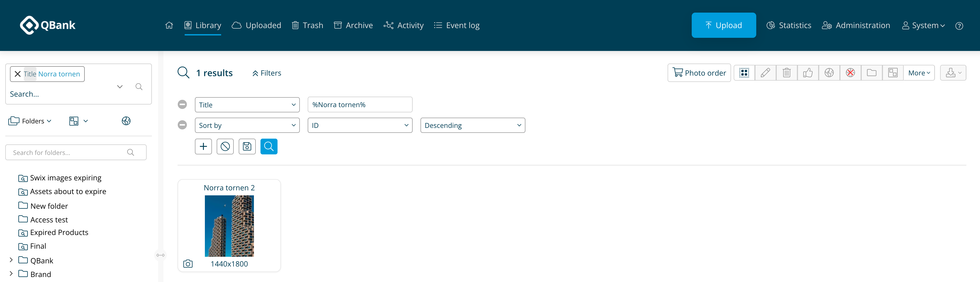980x282 pixels.
Task: Click the moodboard toolbar icon
Action: pyautogui.click(x=893, y=73)
